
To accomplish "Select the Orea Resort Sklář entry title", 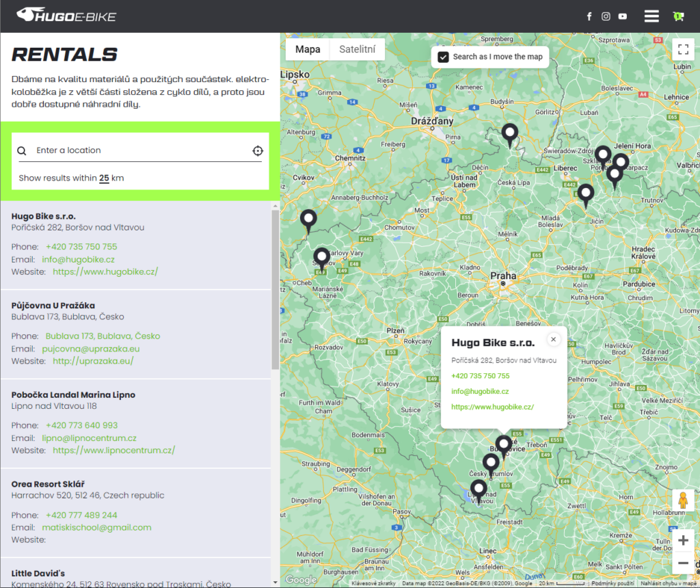I will tap(48, 484).
